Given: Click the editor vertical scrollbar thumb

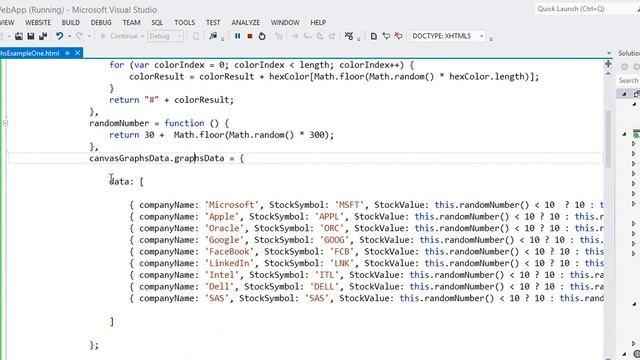Looking at the screenshot, I should coord(608,139).
